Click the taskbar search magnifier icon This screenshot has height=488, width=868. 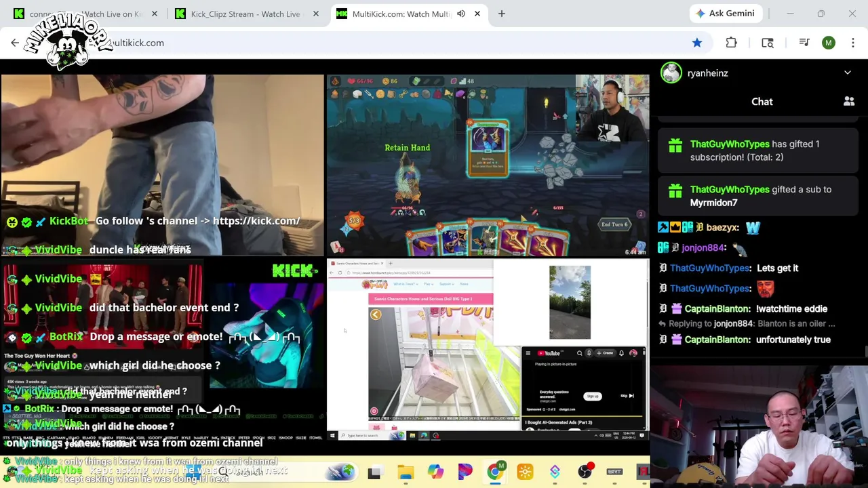pos(222,472)
